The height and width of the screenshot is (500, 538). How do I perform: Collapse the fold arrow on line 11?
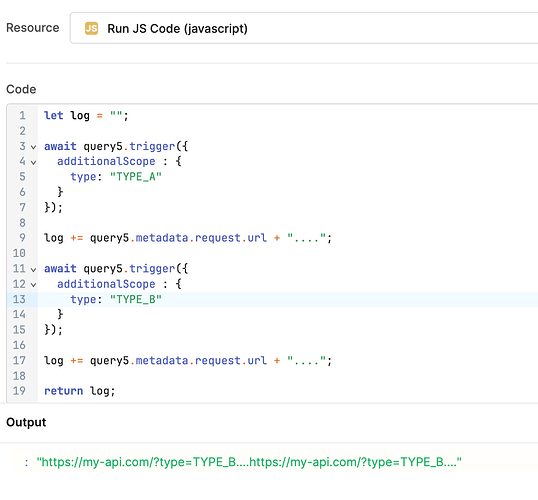(33, 270)
